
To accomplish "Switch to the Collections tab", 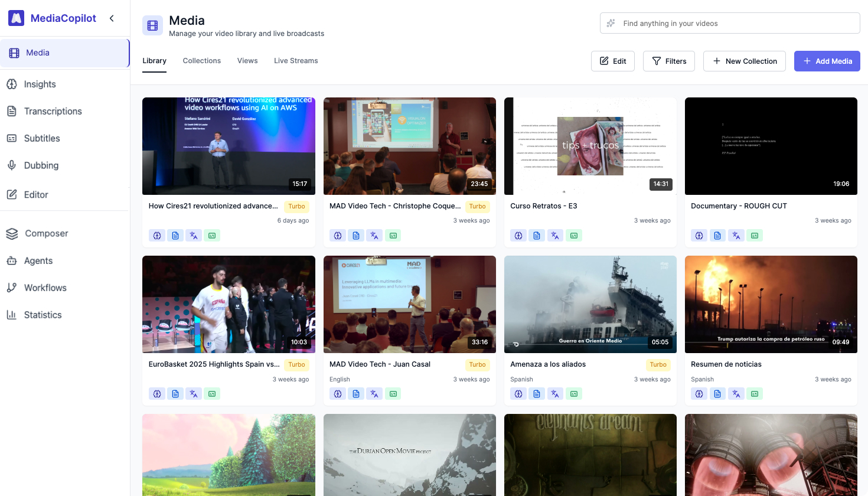I will (201, 60).
